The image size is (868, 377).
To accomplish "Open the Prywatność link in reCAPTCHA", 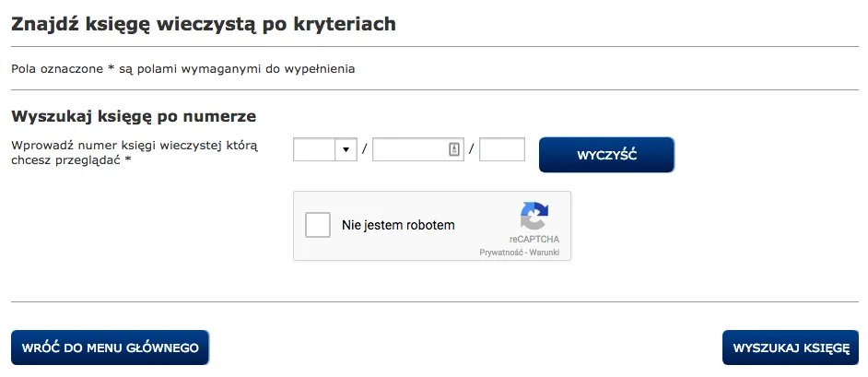I will pyautogui.click(x=502, y=253).
